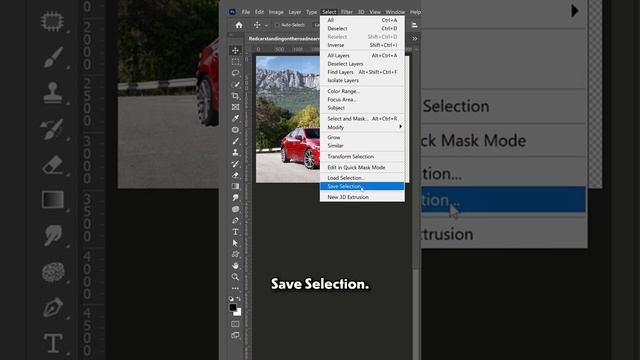Open Edit Toolbar three-dots button
This screenshot has width=640, height=360.
click(x=236, y=288)
